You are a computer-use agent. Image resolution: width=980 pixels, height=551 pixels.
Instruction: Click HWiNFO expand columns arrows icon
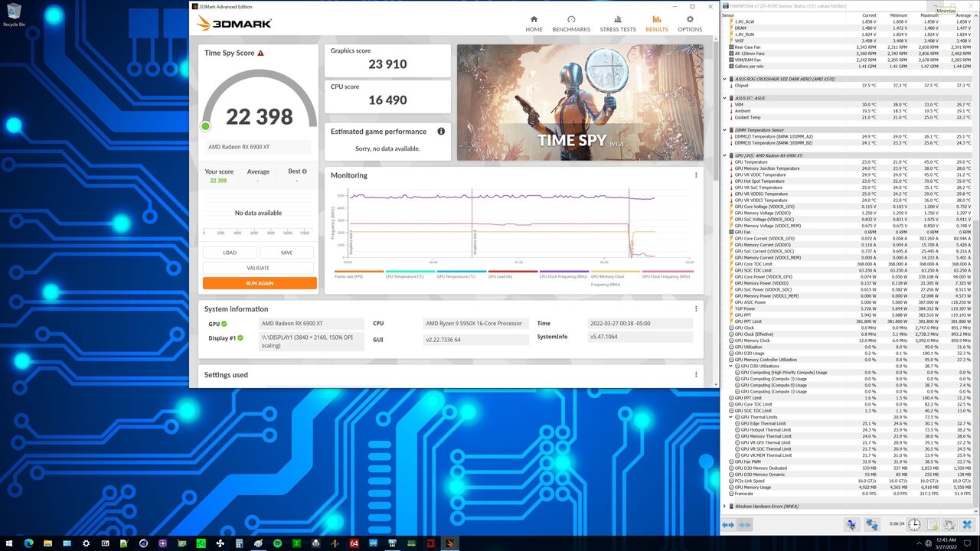tap(728, 525)
